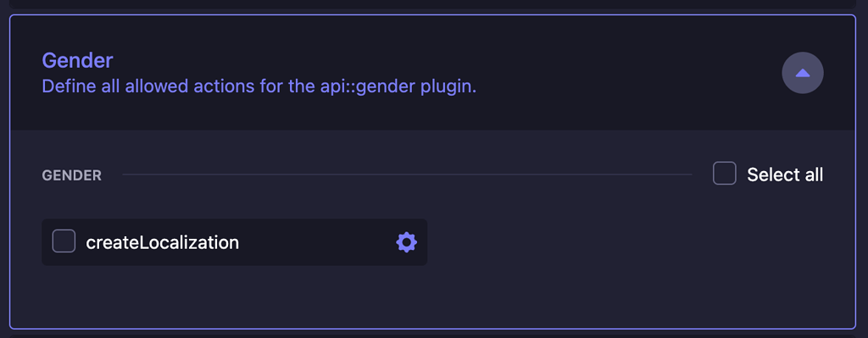This screenshot has height=338, width=868.
Task: Select the api::gender plugin description text
Action: [259, 87]
